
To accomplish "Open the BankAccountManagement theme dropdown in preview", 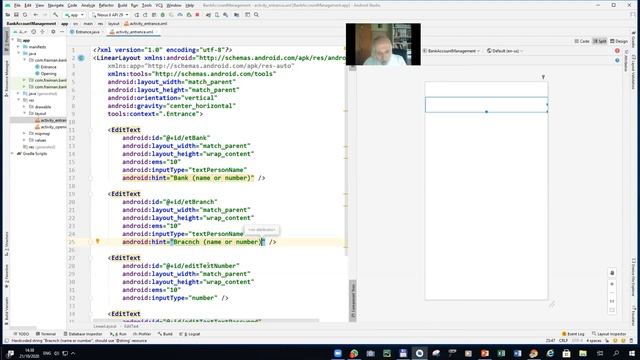I will [x=451, y=51].
